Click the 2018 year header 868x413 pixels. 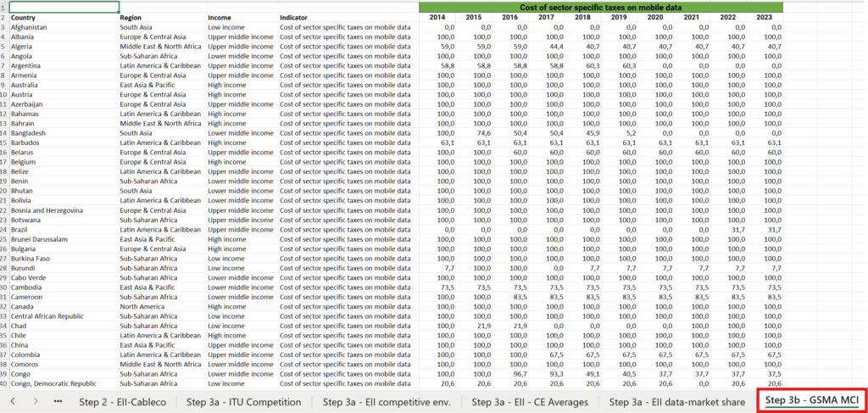click(x=582, y=18)
